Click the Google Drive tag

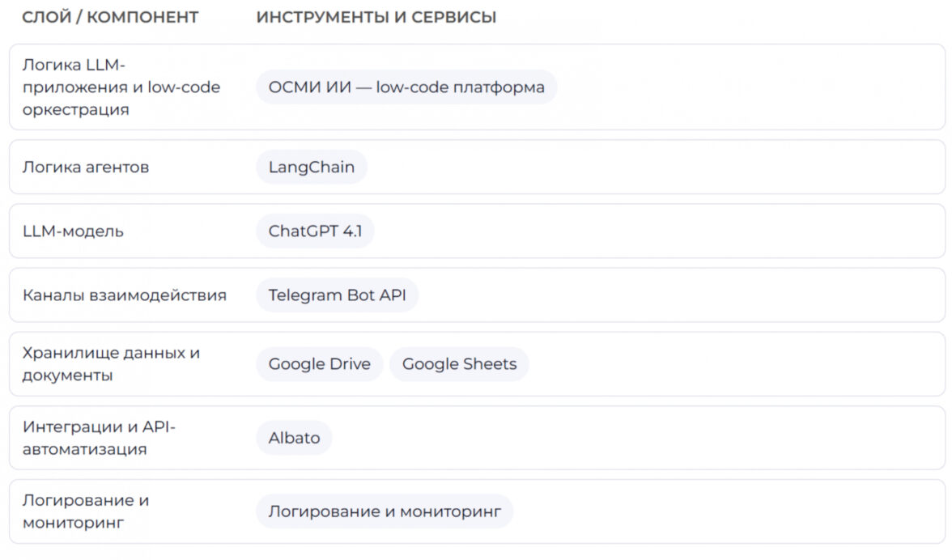(320, 364)
